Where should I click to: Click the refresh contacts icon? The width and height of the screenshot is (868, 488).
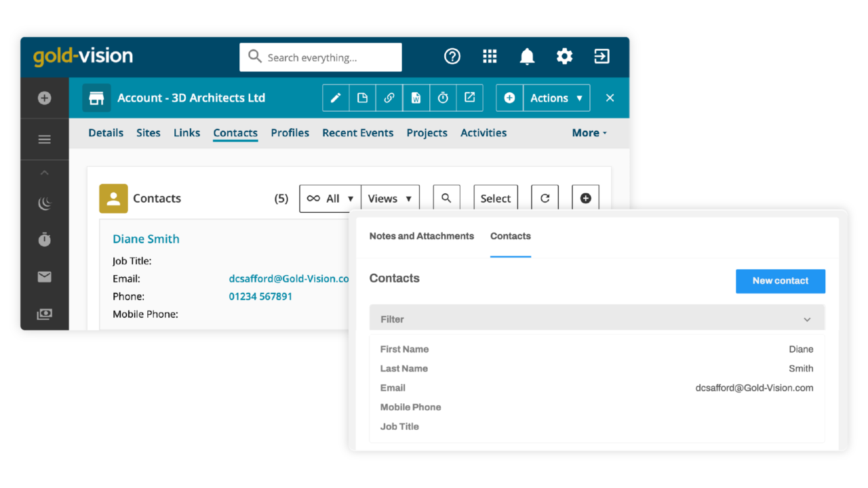pyautogui.click(x=545, y=198)
